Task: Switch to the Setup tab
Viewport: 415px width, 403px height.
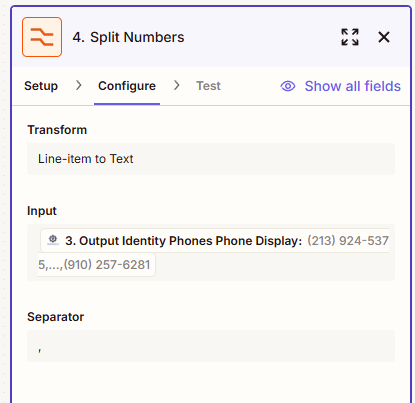Action: pos(41,86)
